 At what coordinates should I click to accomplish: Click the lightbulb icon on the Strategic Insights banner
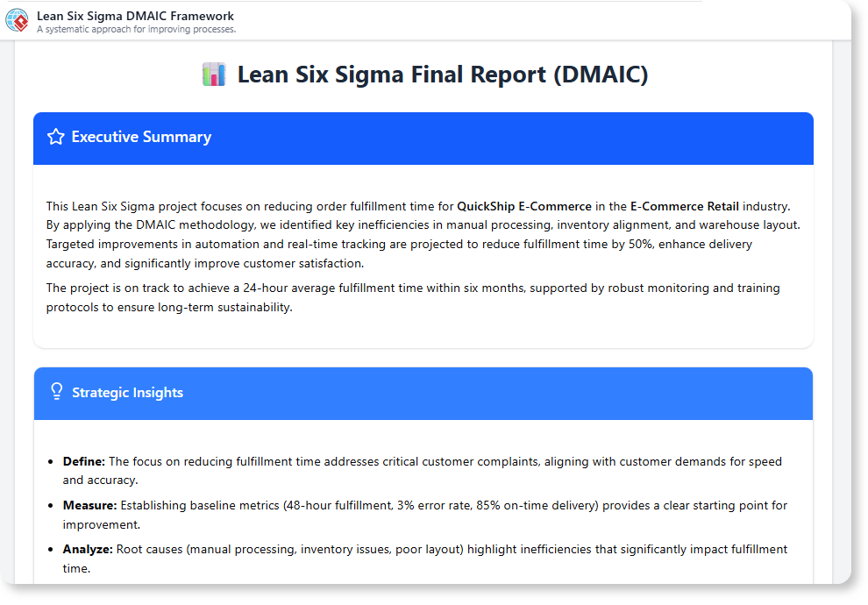coord(57,393)
